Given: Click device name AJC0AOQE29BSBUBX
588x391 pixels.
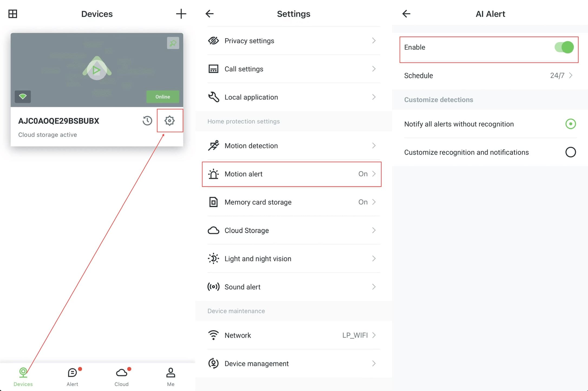Looking at the screenshot, I should 59,121.
